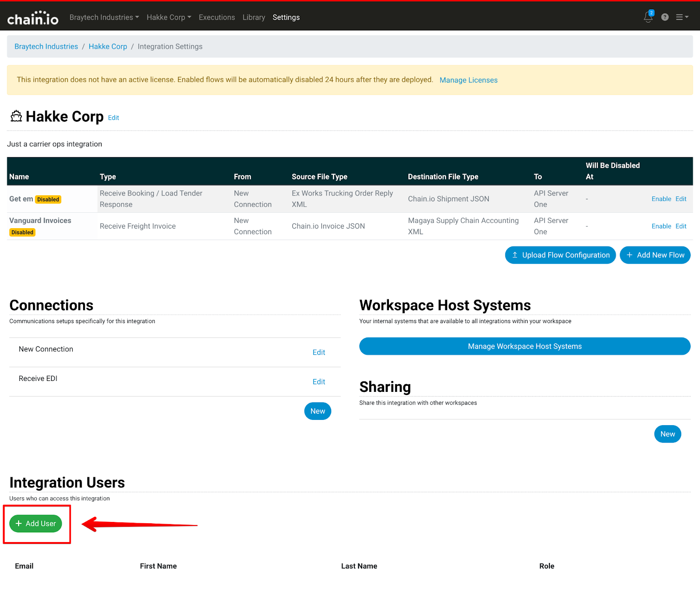Click the Receive EDI row label
This screenshot has width=700, height=606.
[x=38, y=378]
